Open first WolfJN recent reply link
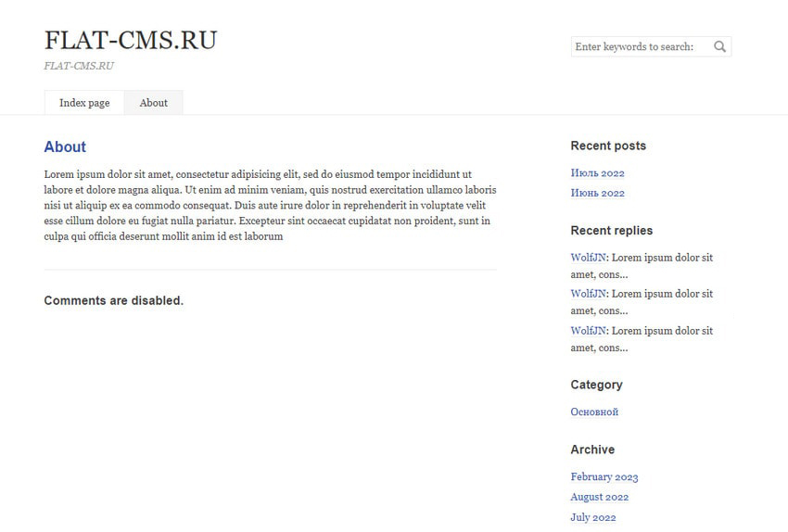The width and height of the screenshot is (788, 532). (588, 258)
